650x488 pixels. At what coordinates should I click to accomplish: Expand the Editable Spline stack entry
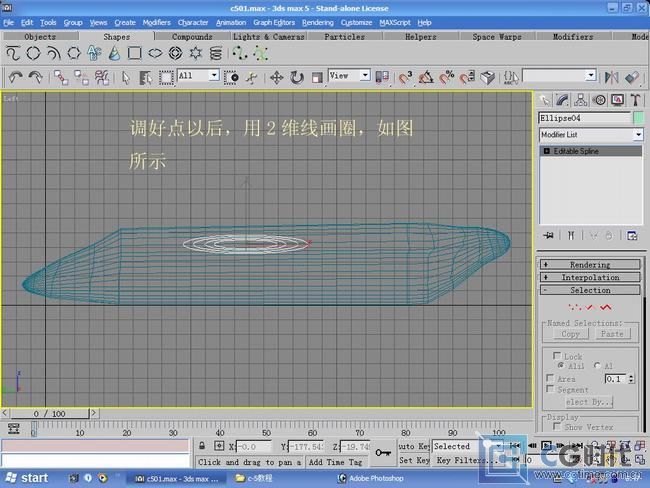[546, 151]
